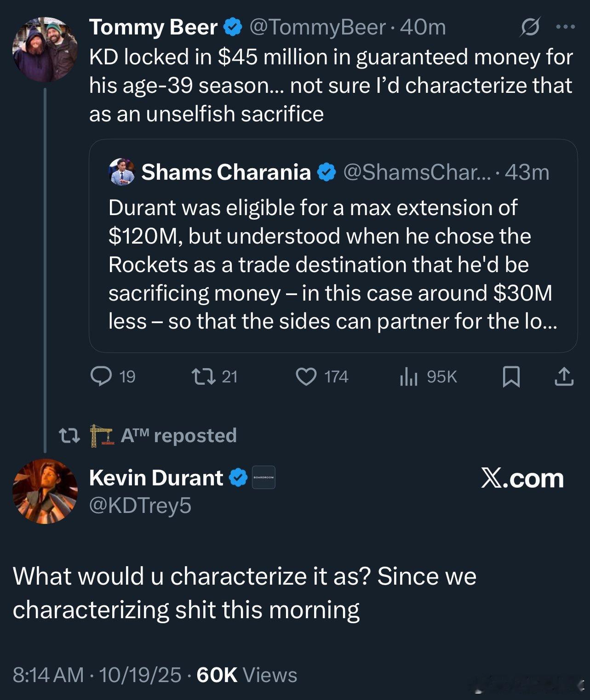The height and width of the screenshot is (700, 590).
Task: Click the @TommyBeer handle
Action: tap(317, 27)
